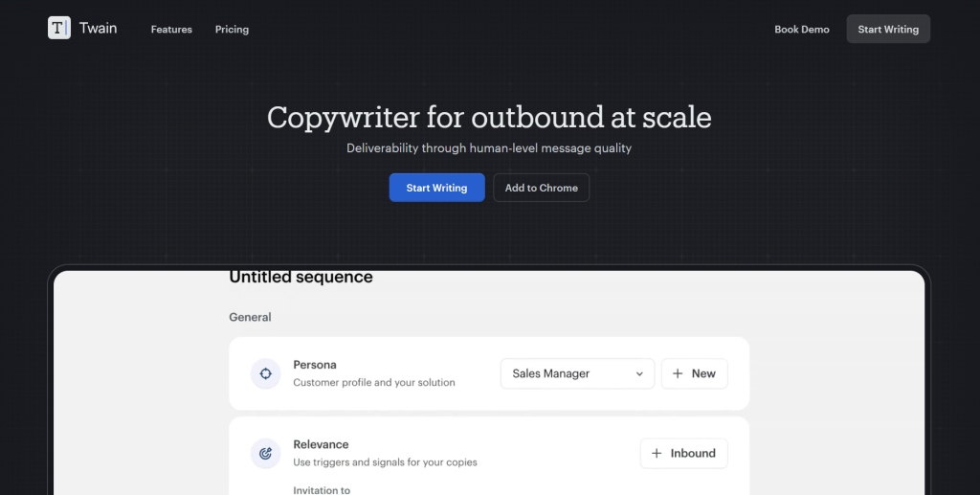Select the Relevance row label
980x495 pixels.
(x=321, y=444)
